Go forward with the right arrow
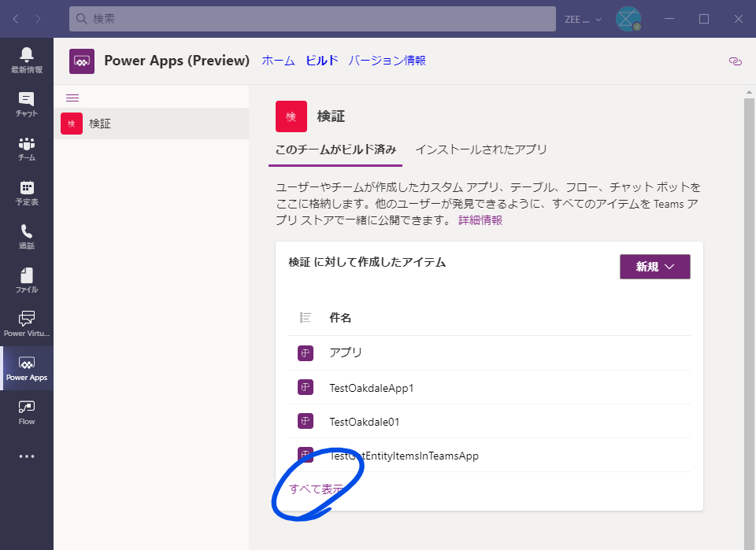The height and width of the screenshot is (550, 756). click(x=38, y=19)
